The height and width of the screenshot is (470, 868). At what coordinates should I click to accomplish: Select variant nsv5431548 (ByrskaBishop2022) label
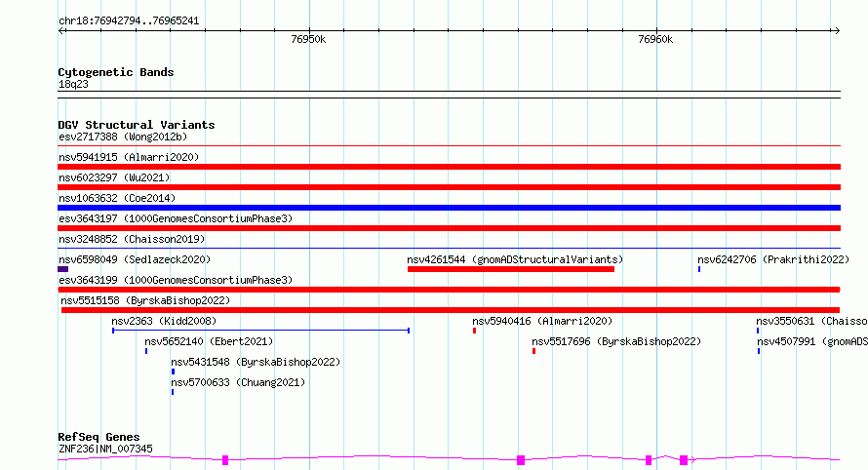click(x=256, y=362)
